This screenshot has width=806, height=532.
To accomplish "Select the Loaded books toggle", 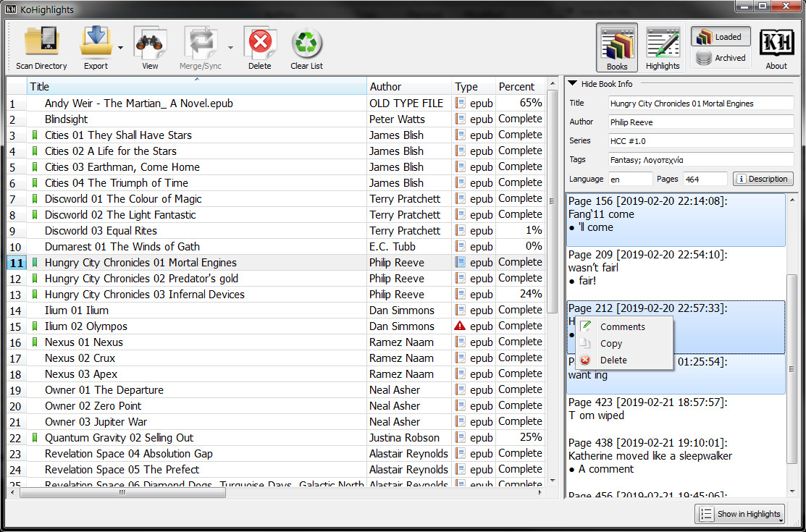I will point(721,36).
